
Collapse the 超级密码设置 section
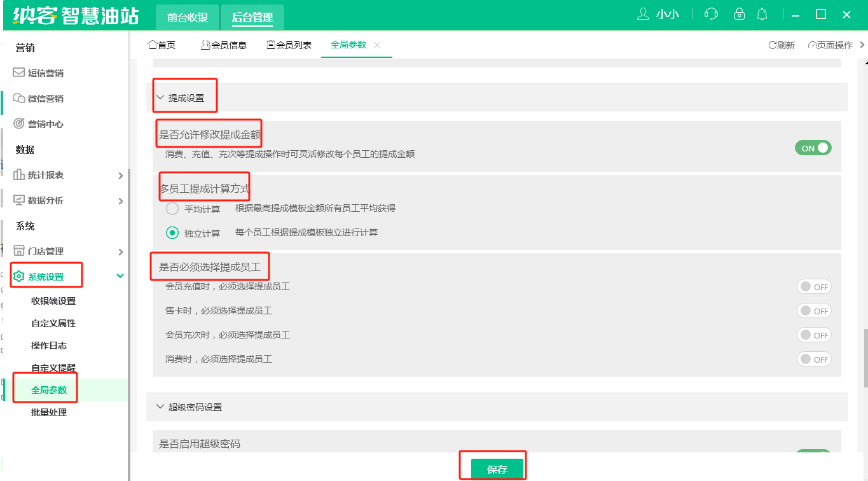pos(160,407)
